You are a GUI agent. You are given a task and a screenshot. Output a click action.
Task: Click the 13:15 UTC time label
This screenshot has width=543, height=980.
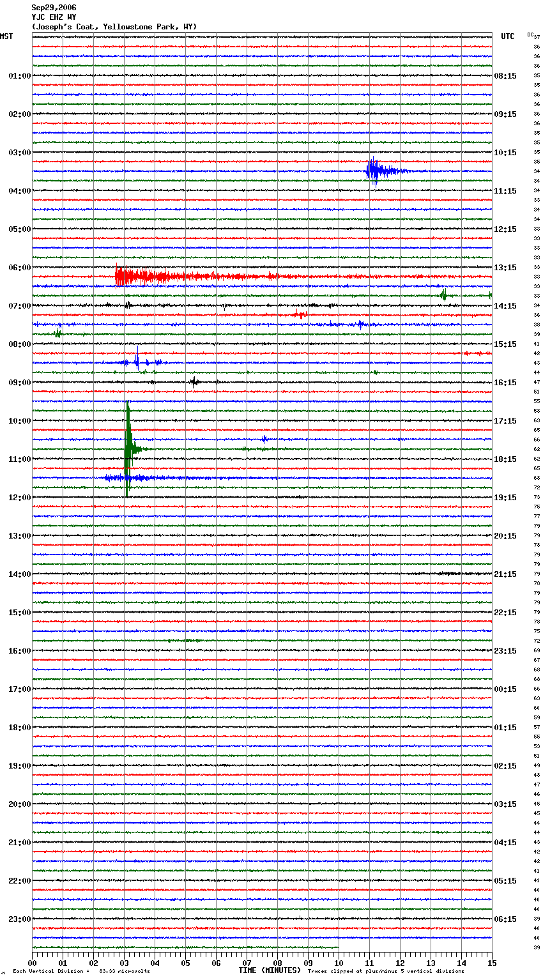505,268
